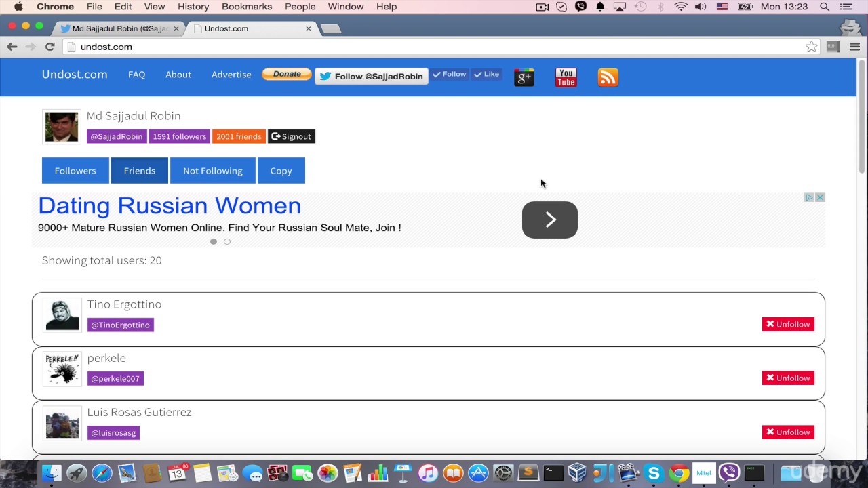The image size is (868, 488).
Task: Click Follow @SajjadRobin Twitter button
Action: click(372, 76)
